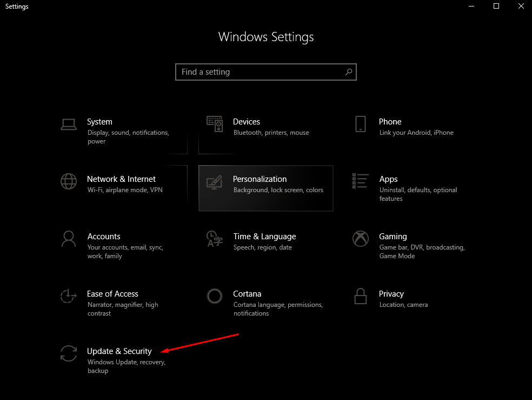Select the Privacy settings title

click(x=391, y=294)
